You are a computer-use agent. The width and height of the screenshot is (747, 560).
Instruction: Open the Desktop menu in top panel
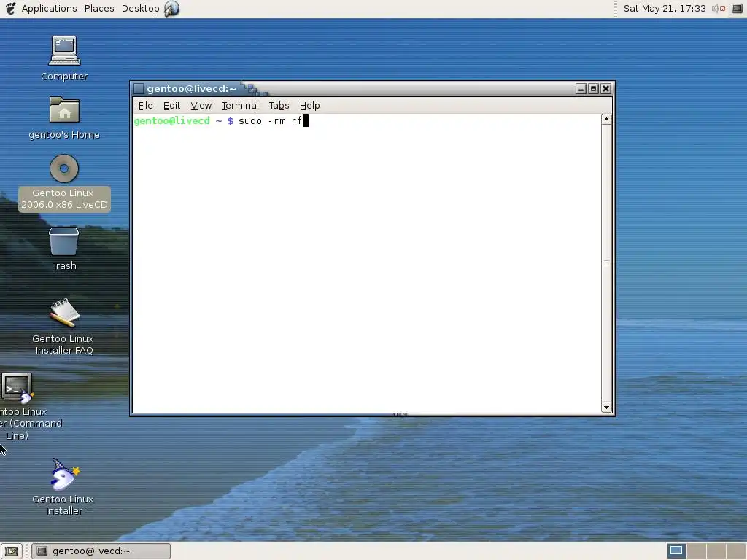click(x=140, y=9)
